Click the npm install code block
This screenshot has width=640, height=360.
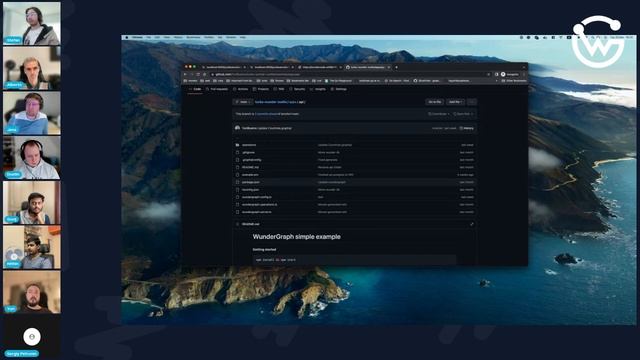(354, 260)
